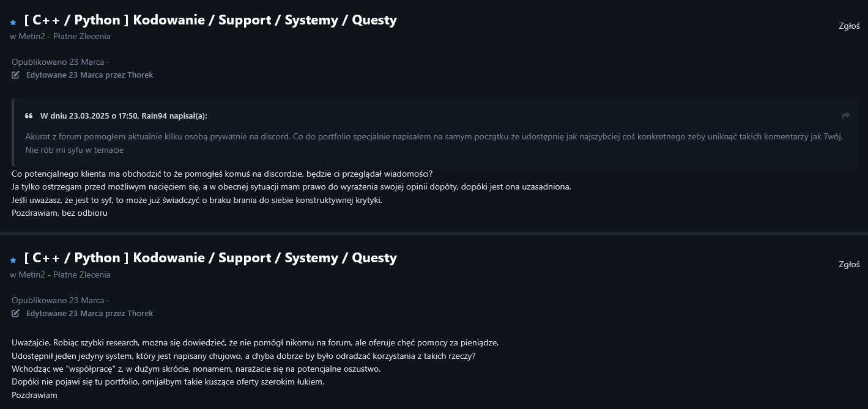Screen dimensions: 868x409
Task: Click the star icon beside the first post title
Action: pyautogui.click(x=13, y=22)
